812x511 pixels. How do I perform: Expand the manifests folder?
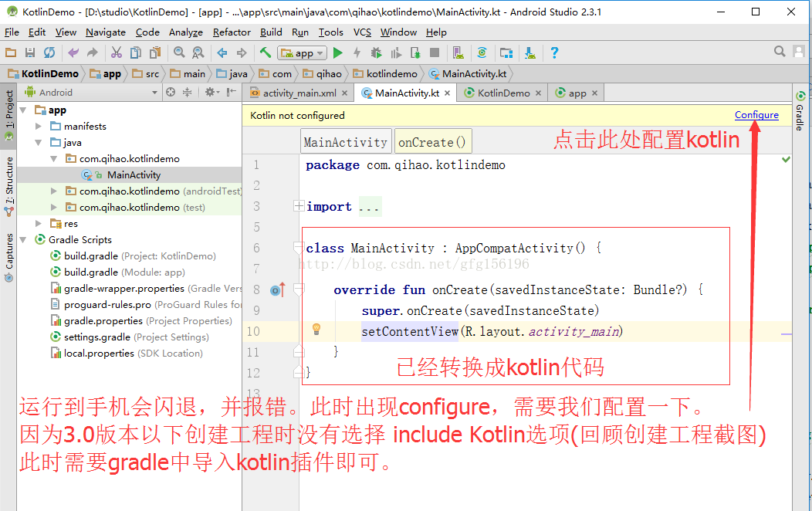39,127
